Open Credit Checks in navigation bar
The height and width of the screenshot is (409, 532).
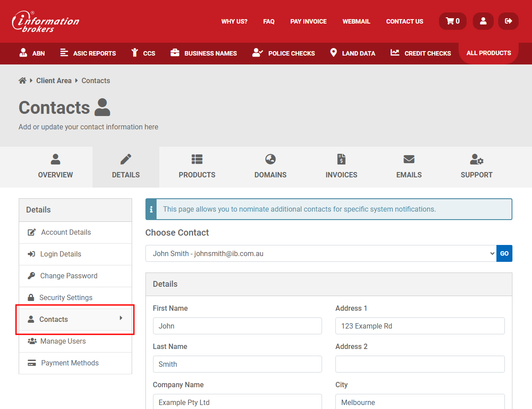pos(421,53)
